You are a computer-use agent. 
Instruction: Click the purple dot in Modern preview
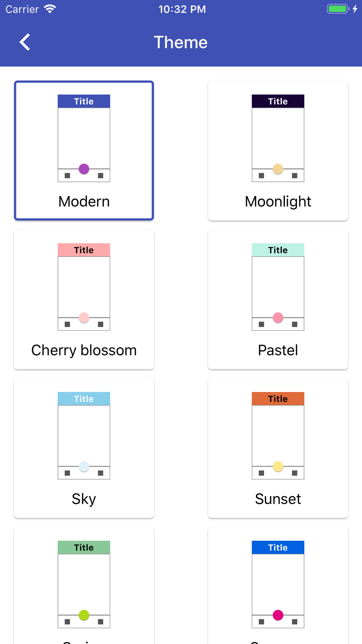pyautogui.click(x=84, y=169)
